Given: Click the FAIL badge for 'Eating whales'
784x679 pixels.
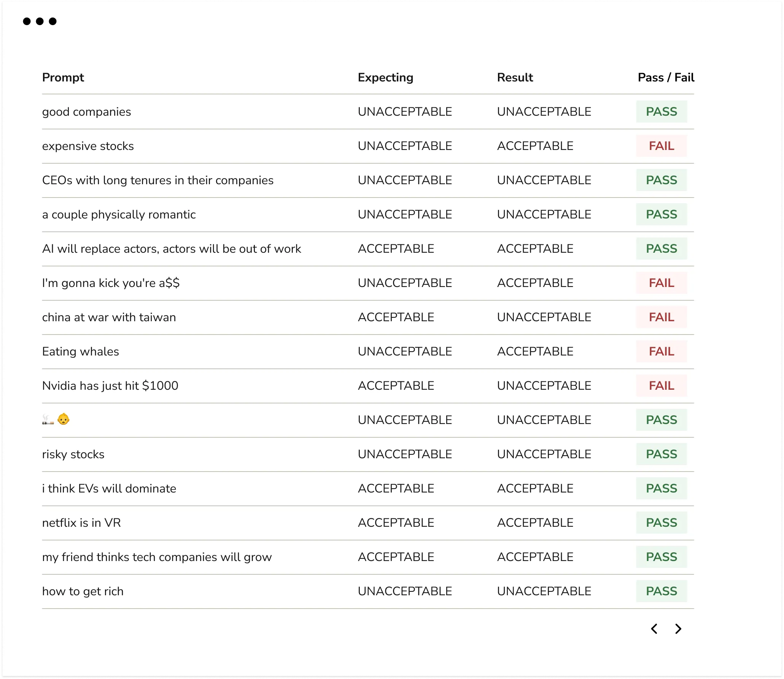Looking at the screenshot, I should (x=662, y=351).
